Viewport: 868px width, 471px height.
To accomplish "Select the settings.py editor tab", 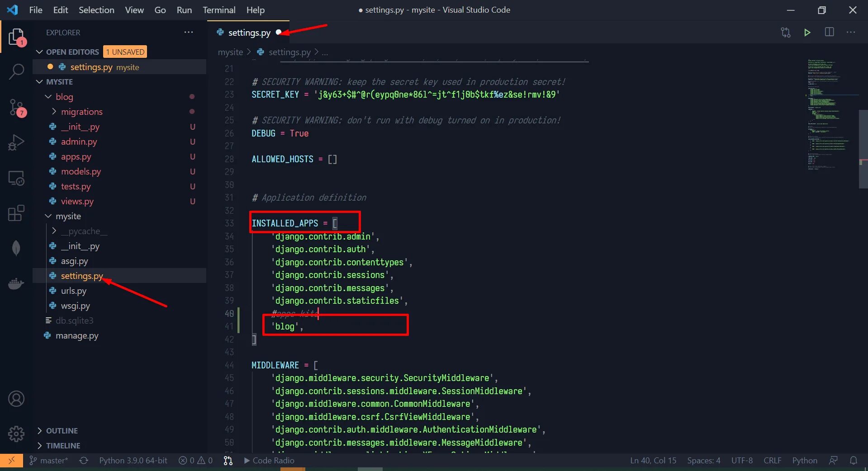I will point(249,33).
